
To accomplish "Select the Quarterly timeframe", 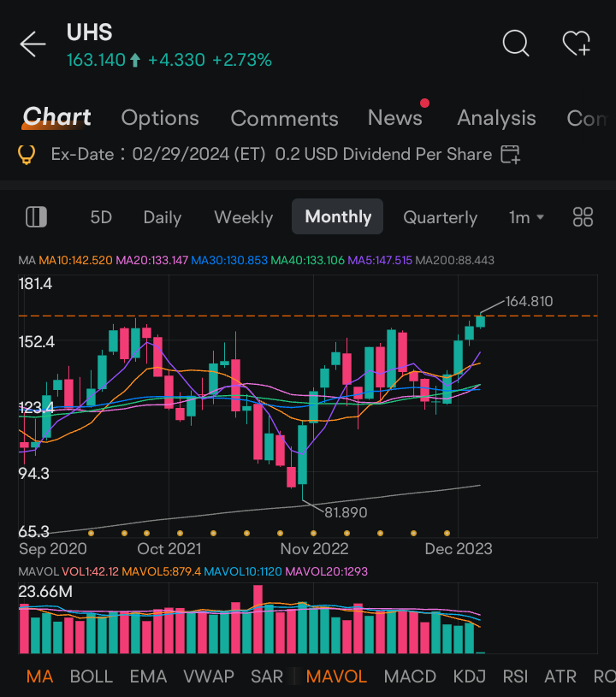I will coord(440,217).
